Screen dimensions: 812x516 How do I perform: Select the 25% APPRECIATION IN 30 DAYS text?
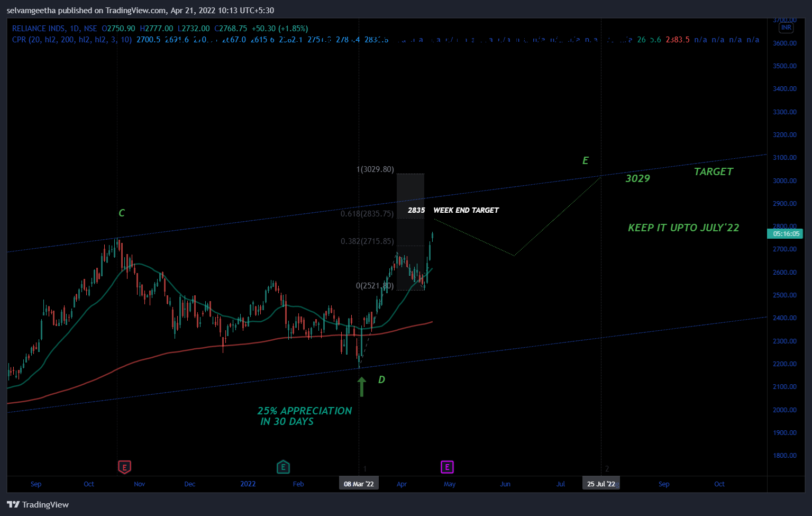tap(304, 416)
